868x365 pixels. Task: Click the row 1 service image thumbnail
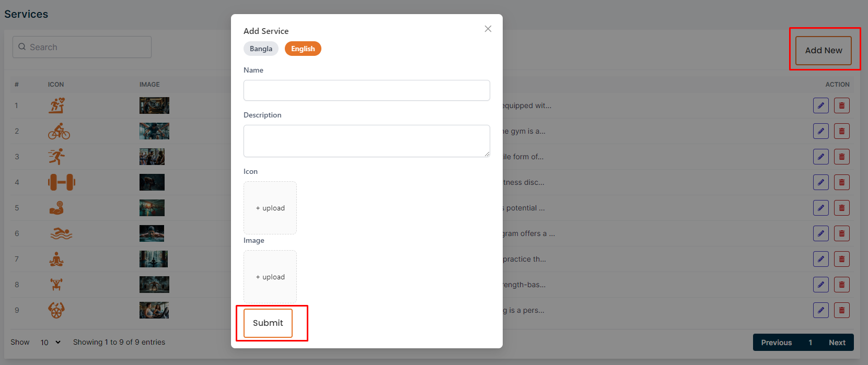point(154,105)
